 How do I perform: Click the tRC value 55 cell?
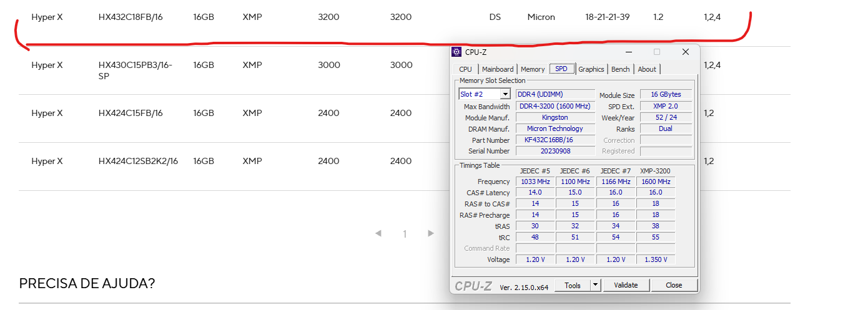[656, 237]
